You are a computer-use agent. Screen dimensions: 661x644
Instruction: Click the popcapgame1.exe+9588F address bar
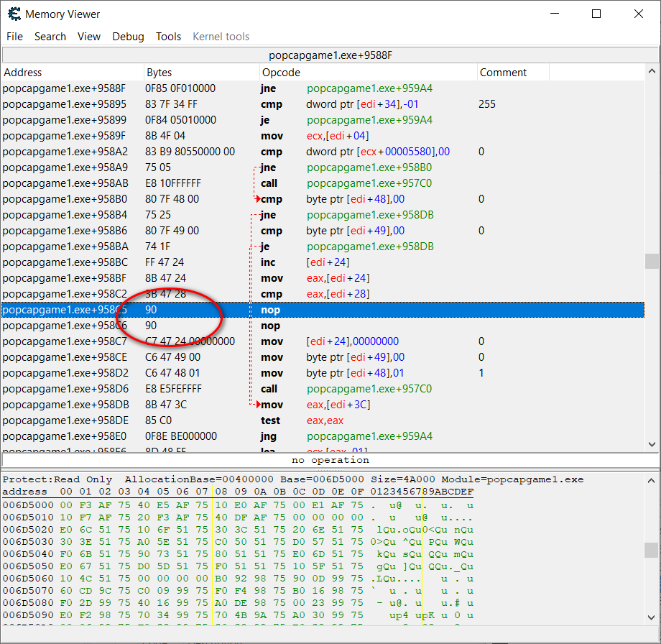[330, 55]
